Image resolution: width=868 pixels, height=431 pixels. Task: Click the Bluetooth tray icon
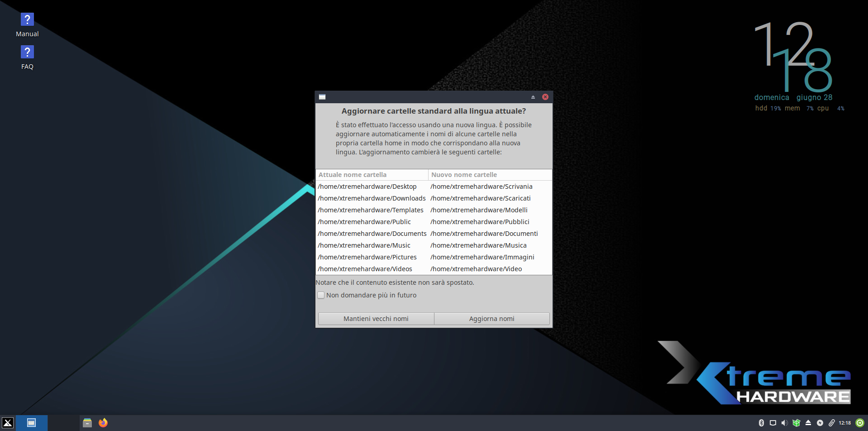click(761, 423)
